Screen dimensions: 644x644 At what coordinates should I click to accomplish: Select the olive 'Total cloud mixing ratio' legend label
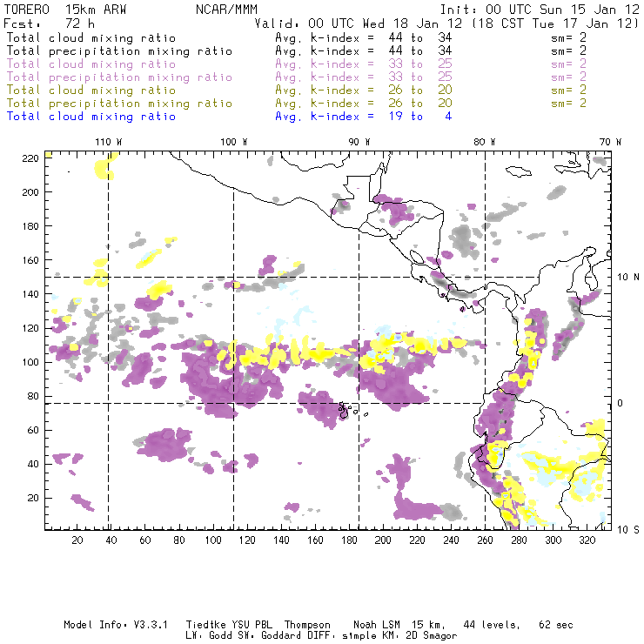tap(91, 91)
